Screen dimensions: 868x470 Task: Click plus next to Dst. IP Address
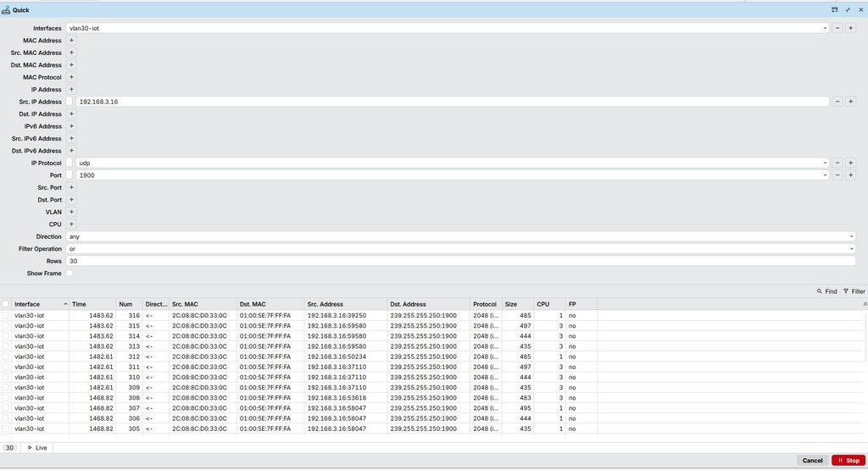pos(71,114)
